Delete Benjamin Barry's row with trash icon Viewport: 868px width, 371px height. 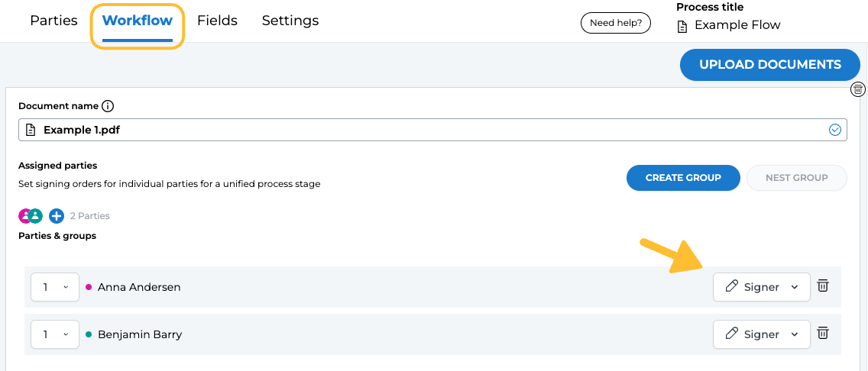[x=823, y=334]
